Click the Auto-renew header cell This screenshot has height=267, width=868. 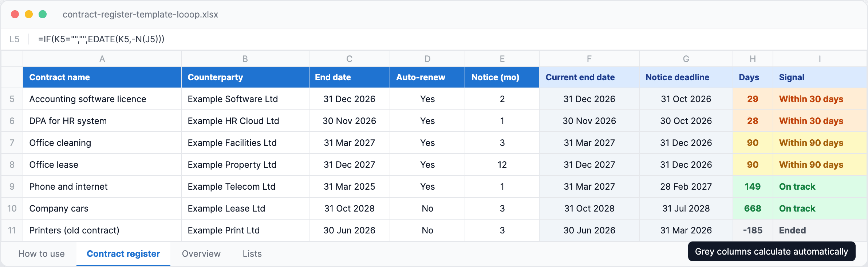(x=427, y=77)
